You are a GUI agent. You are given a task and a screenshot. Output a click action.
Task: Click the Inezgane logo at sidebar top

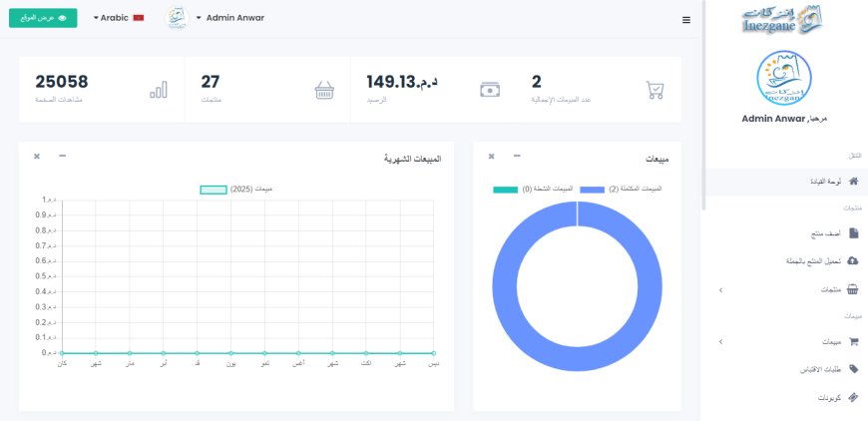(x=784, y=18)
